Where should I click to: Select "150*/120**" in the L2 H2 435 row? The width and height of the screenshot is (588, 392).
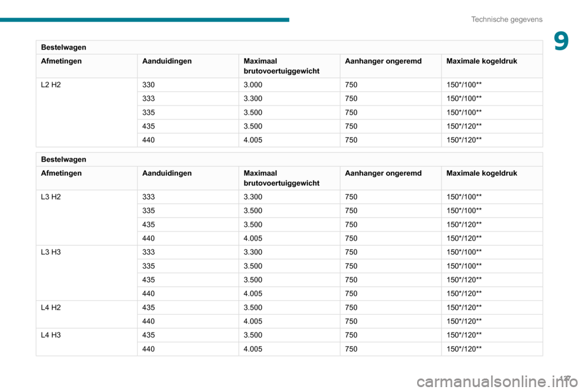464,126
